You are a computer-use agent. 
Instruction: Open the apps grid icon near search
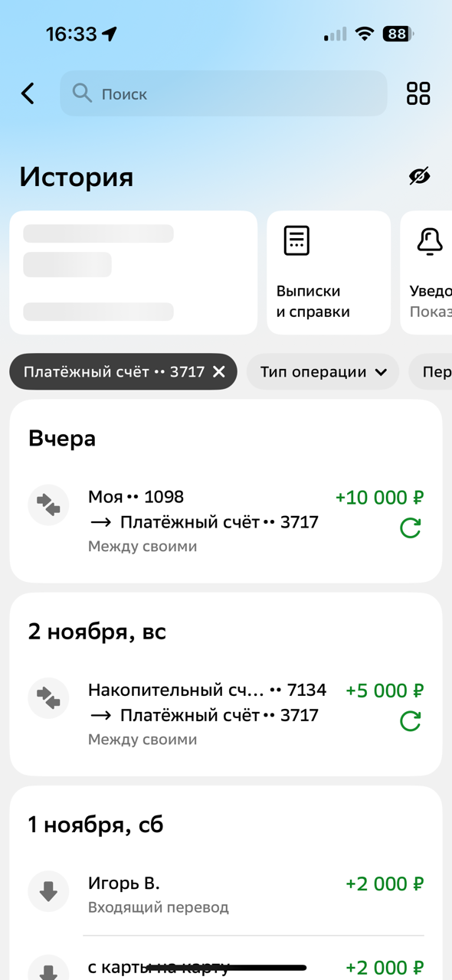[x=418, y=93]
